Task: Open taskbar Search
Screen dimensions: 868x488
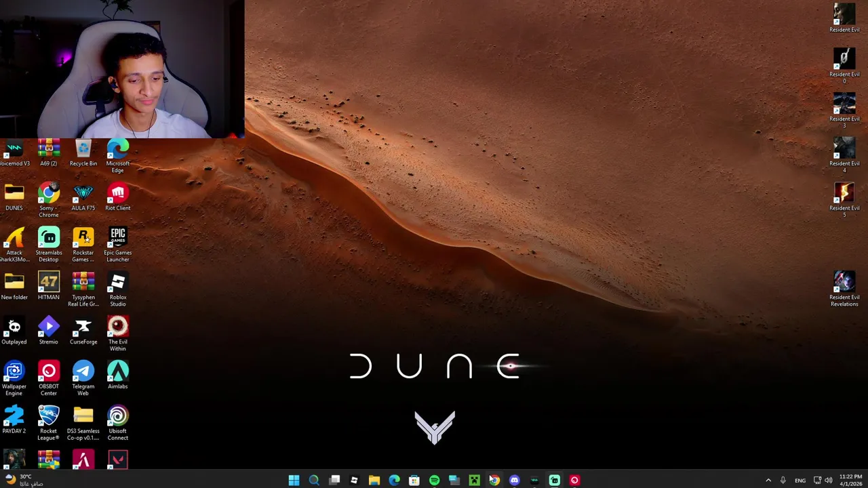Action: pyautogui.click(x=314, y=481)
